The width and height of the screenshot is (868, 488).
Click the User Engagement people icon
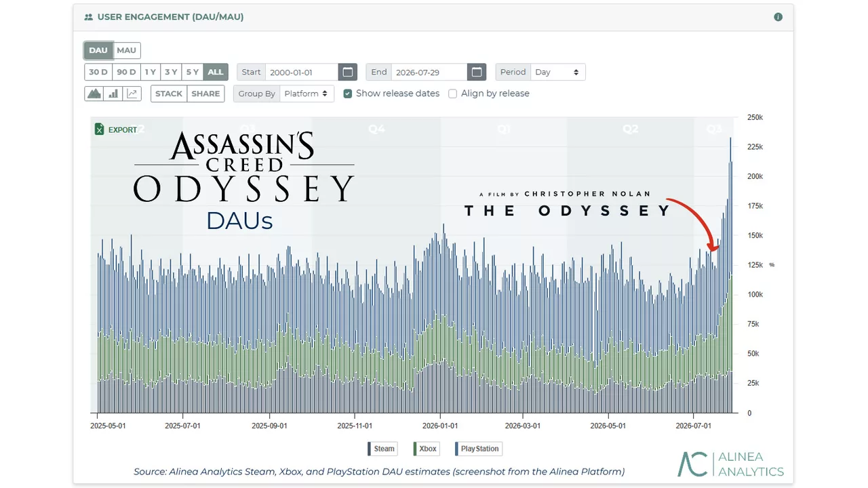point(88,17)
